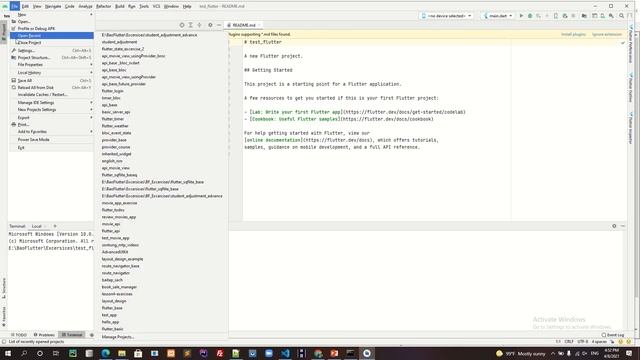Expand the File Properties submenu
This screenshot has width=640, height=360.
[x=51, y=64]
